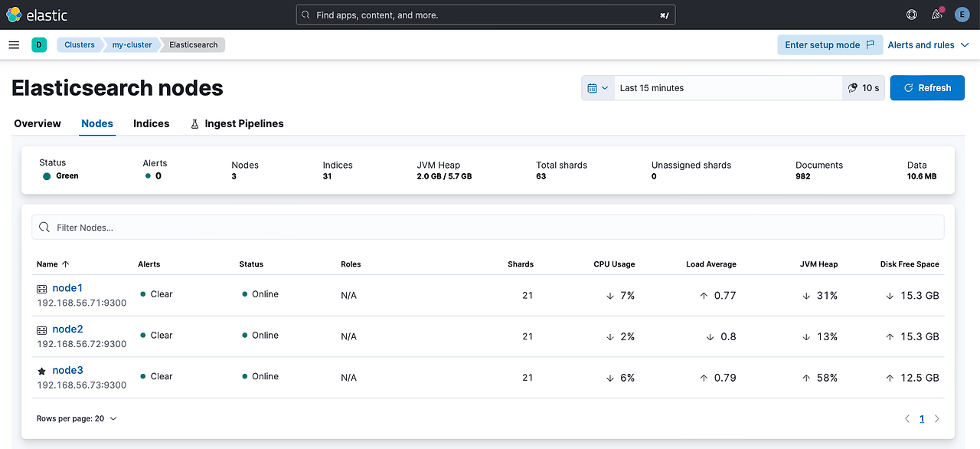Open the newsfeed notifications icon
The height and width of the screenshot is (449, 980).
(937, 15)
